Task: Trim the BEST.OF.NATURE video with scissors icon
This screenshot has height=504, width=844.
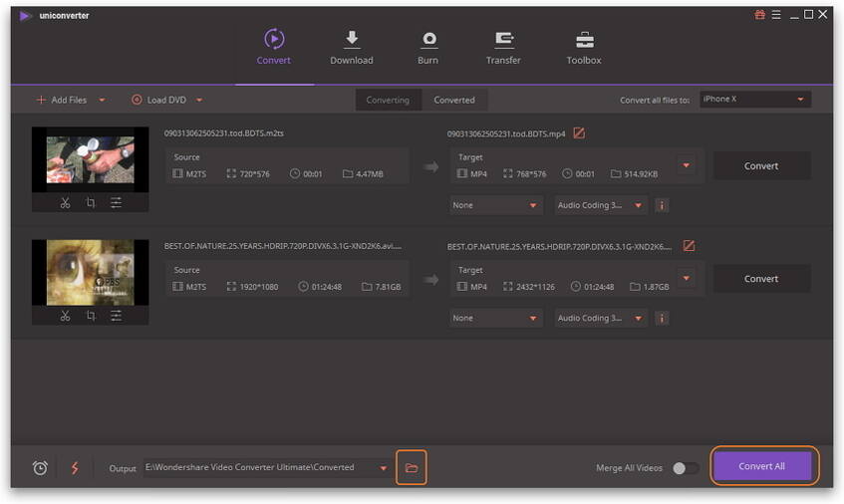Action: (65, 316)
